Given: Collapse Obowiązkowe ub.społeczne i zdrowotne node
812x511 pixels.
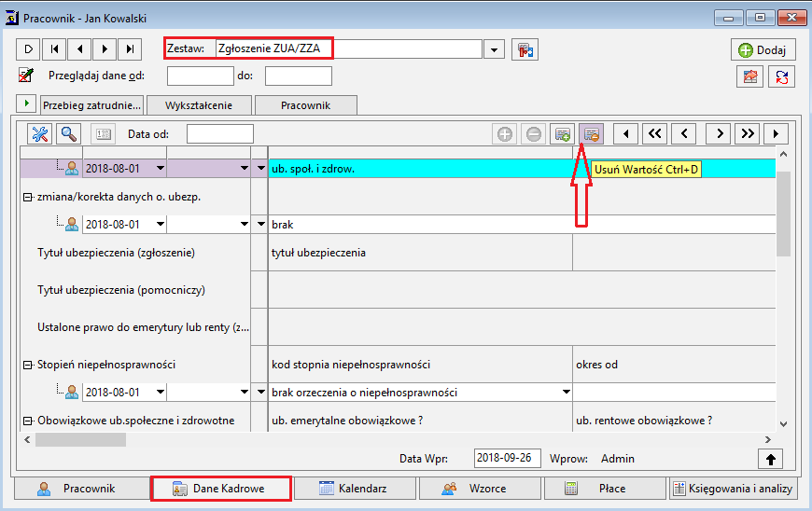Looking at the screenshot, I should (x=27, y=421).
